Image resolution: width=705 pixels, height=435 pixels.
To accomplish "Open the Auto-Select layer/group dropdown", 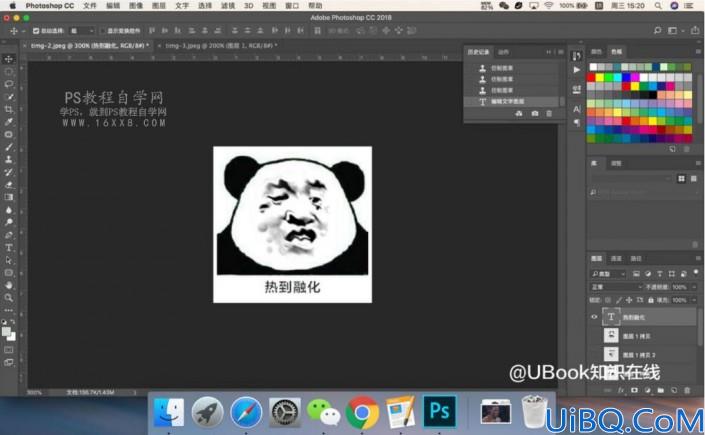I will (82, 31).
